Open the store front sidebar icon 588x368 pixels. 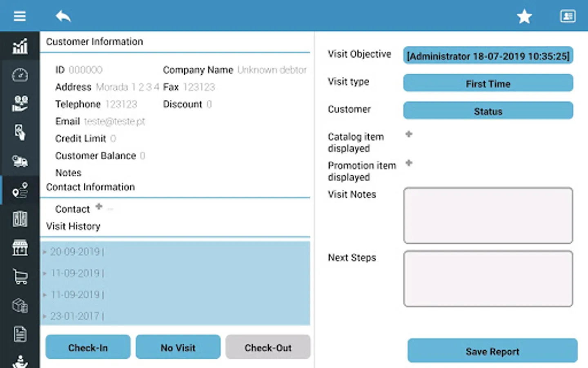coord(20,248)
